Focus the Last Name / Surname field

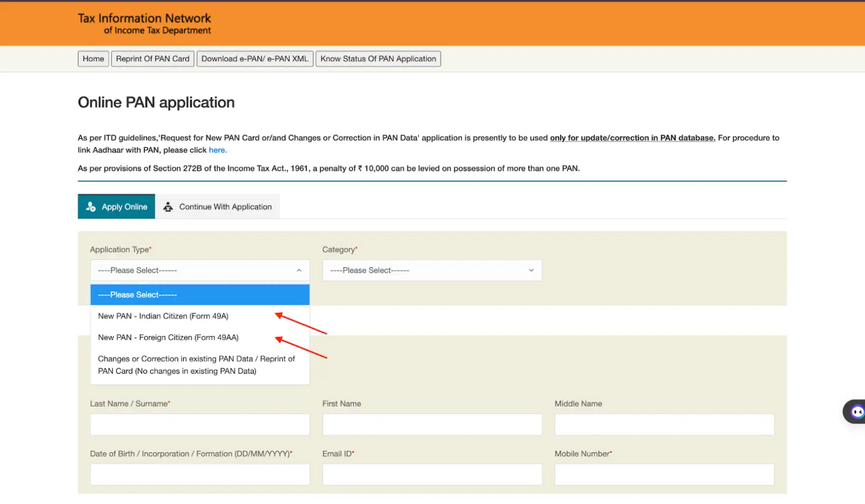click(x=200, y=424)
